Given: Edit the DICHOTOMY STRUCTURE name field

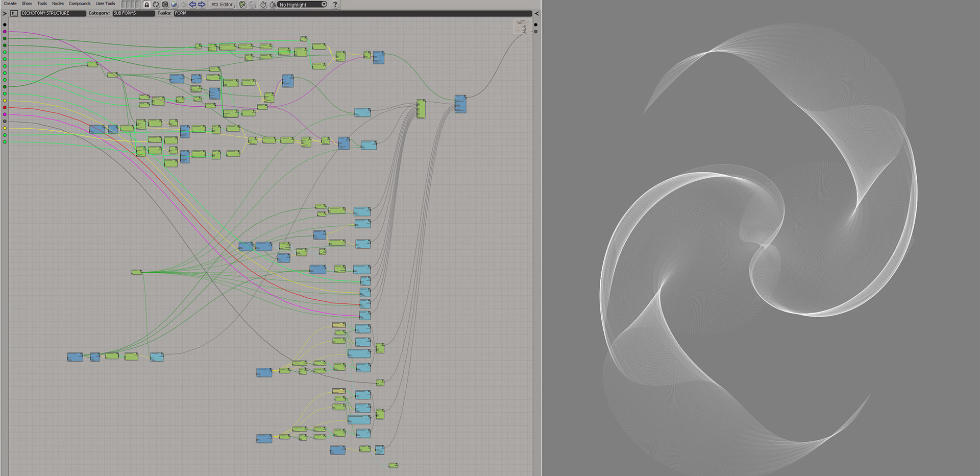Looking at the screenshot, I should point(53,13).
